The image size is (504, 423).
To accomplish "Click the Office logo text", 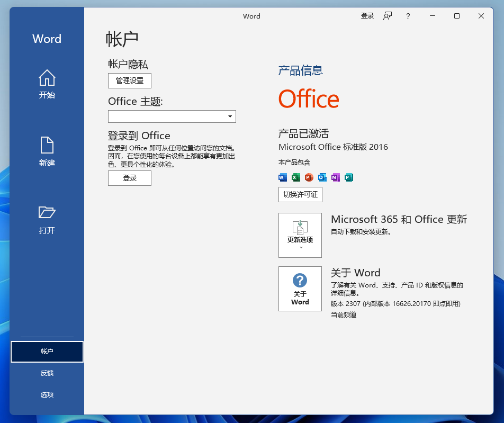I will click(309, 99).
